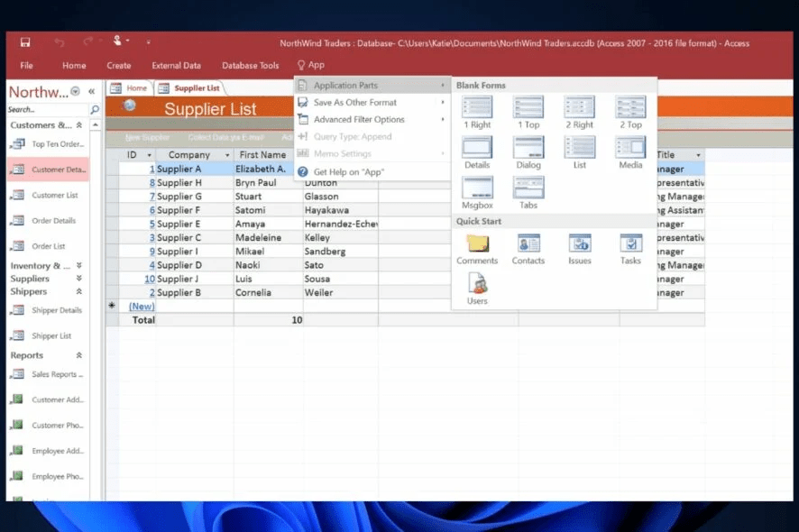
Task: Open the Title column filter dropdown
Action: pos(697,155)
